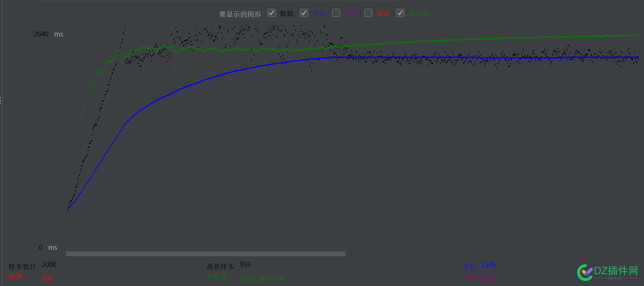Click the bottom green 吞吐量 statistic label
Screen dimensions: 644x286
[217, 276]
